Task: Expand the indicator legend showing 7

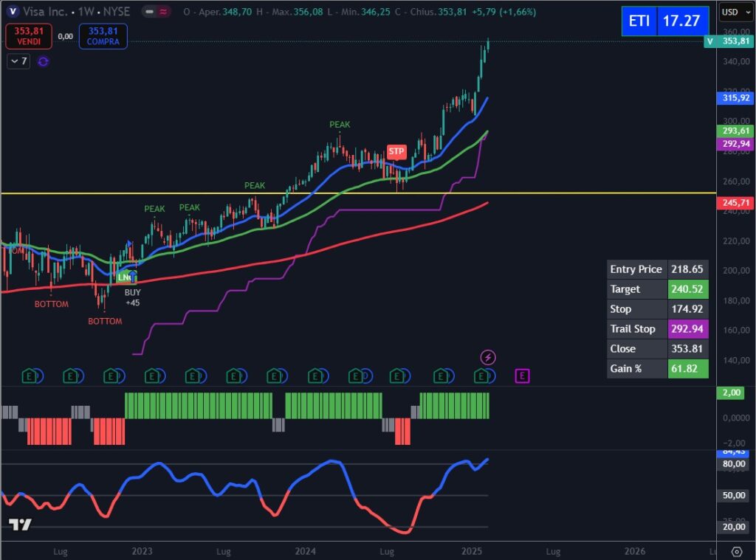Action: pyautogui.click(x=18, y=61)
